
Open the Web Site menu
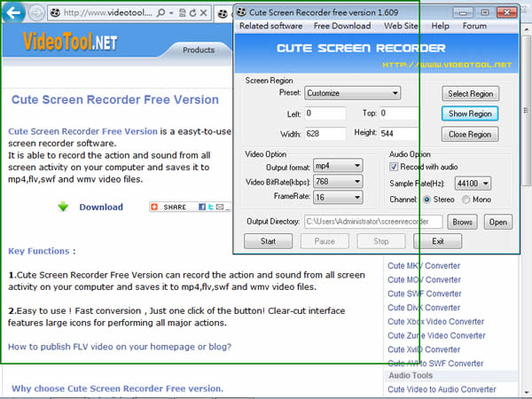click(x=401, y=26)
